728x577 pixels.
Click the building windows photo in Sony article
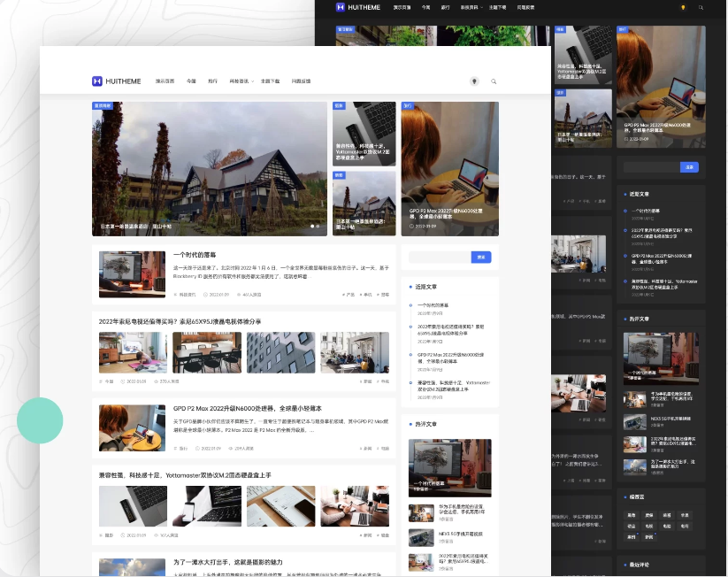coord(281,352)
